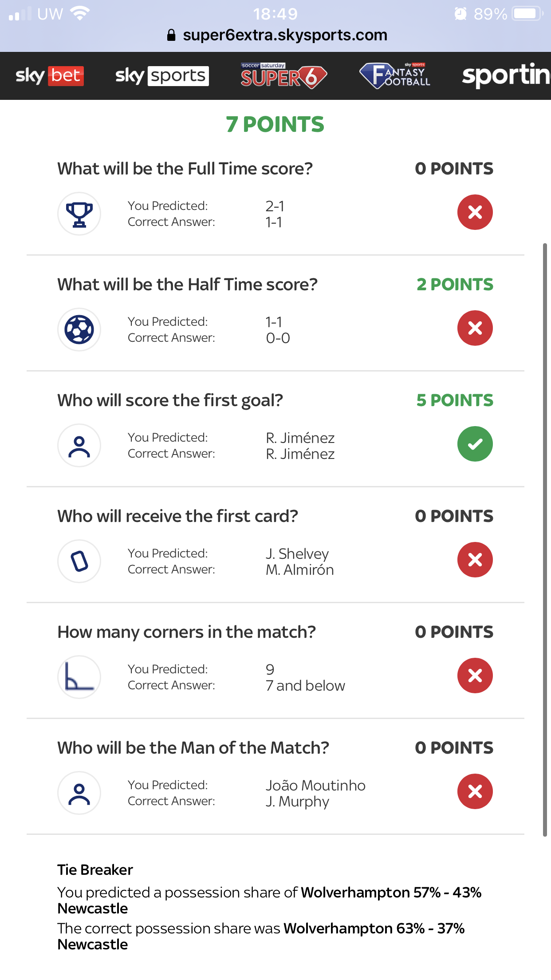This screenshot has height=980, width=551.
Task: Open the Sky Bet logo link
Action: pos(50,75)
